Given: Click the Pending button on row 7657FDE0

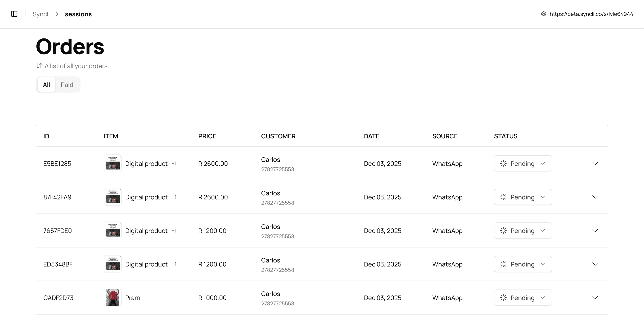Looking at the screenshot, I should point(523,230).
